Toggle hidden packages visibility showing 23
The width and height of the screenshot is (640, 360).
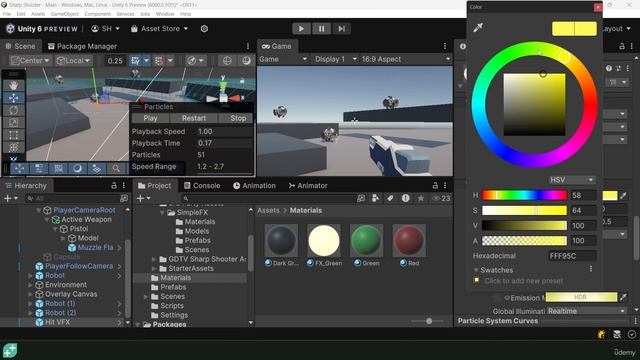441,198
